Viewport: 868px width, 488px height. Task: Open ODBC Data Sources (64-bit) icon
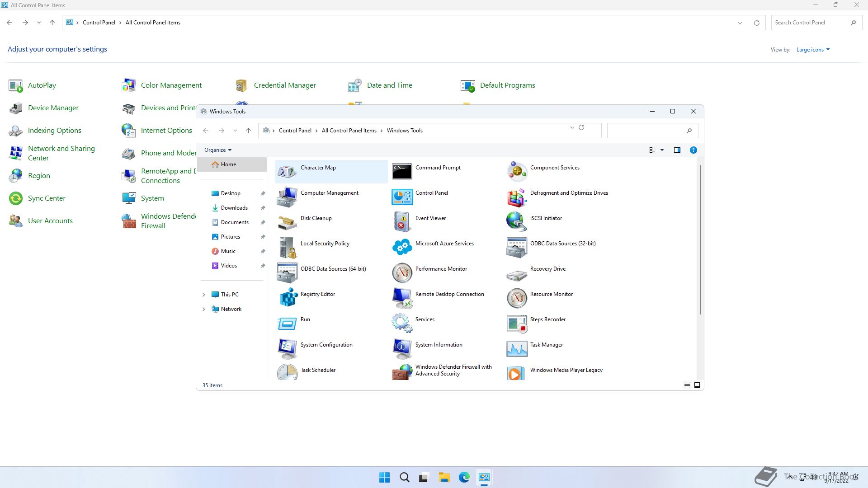[x=287, y=273]
